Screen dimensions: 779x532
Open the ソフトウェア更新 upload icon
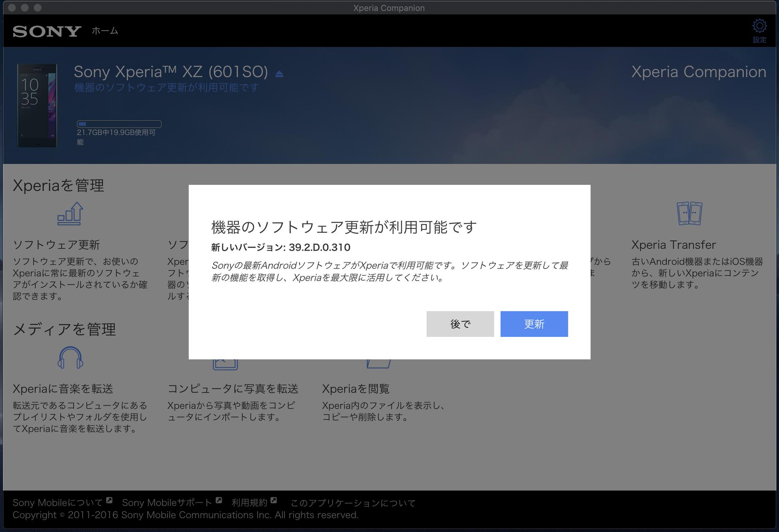[x=70, y=213]
